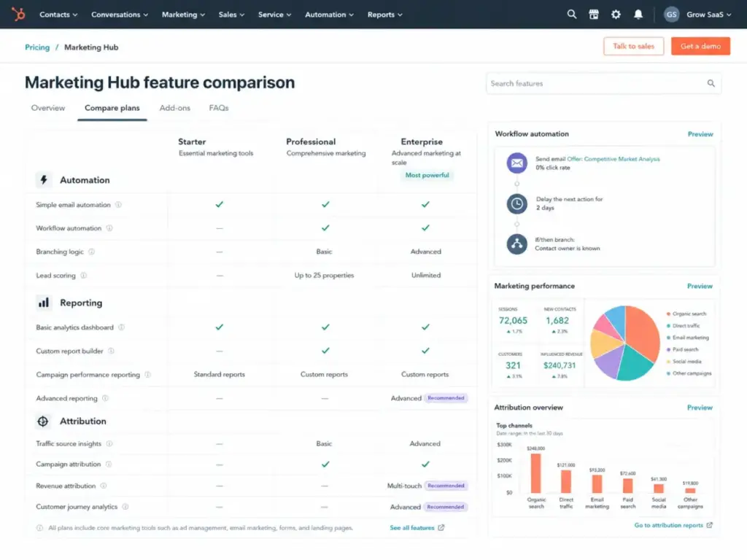
Task: Show info for Simple email automation
Action: [119, 205]
